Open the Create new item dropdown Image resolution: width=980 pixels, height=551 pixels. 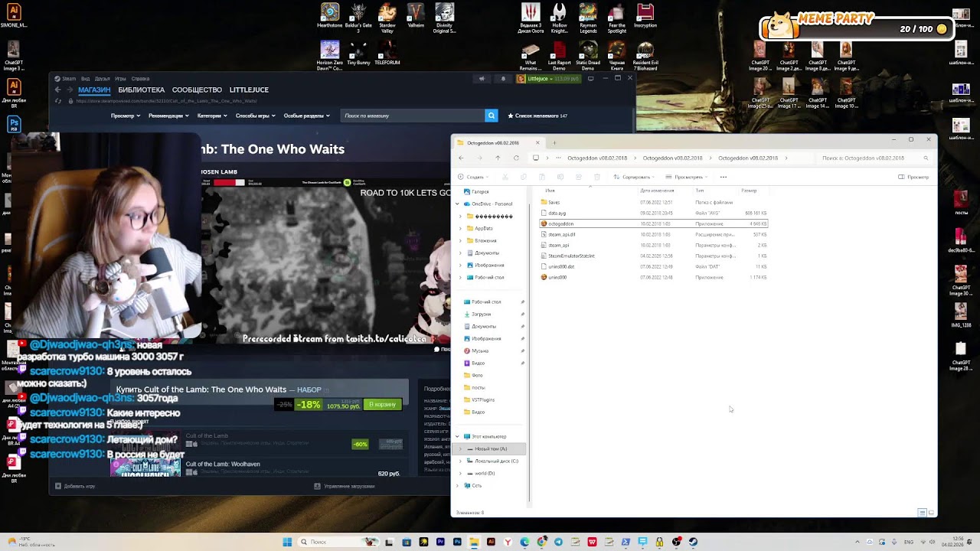tap(475, 177)
